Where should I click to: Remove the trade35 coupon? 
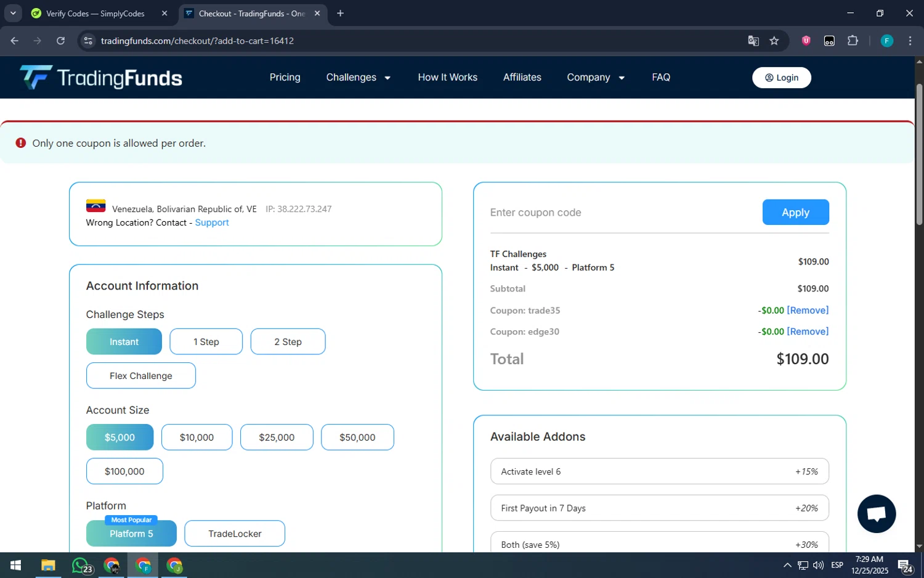point(808,310)
